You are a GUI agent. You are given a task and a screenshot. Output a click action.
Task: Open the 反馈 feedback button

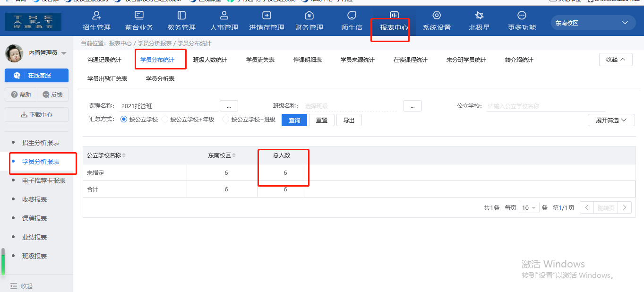coord(52,94)
